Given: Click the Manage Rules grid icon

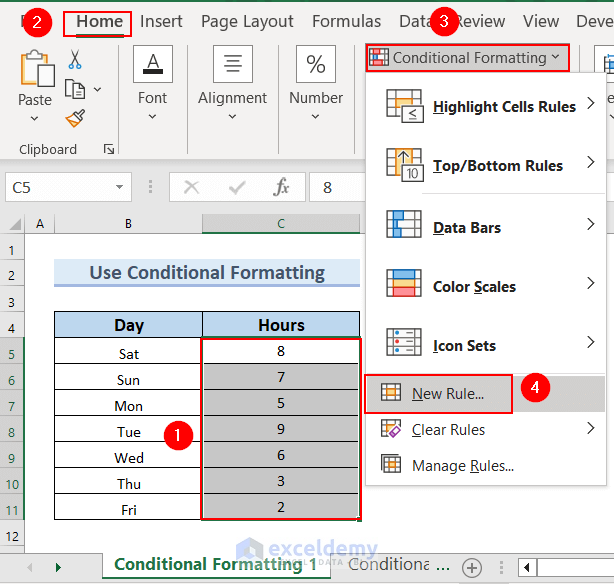Looking at the screenshot, I should (x=391, y=464).
